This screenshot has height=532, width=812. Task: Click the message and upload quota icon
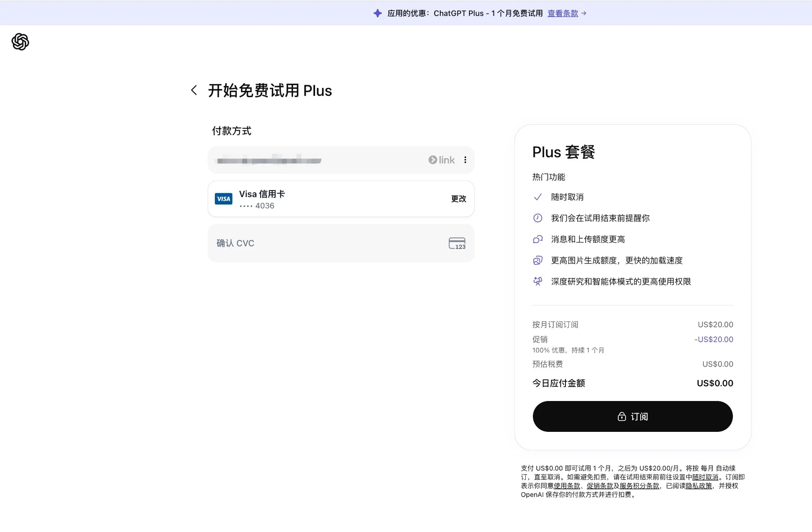538,239
